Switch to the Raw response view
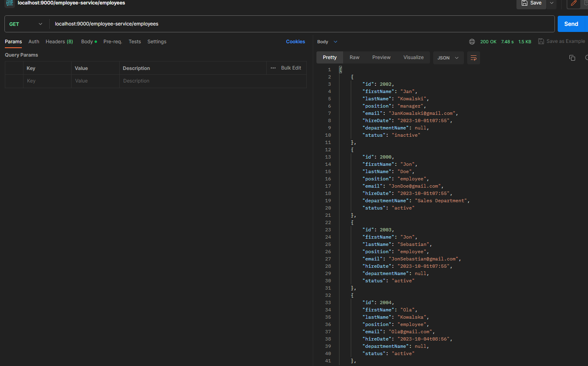 354,57
